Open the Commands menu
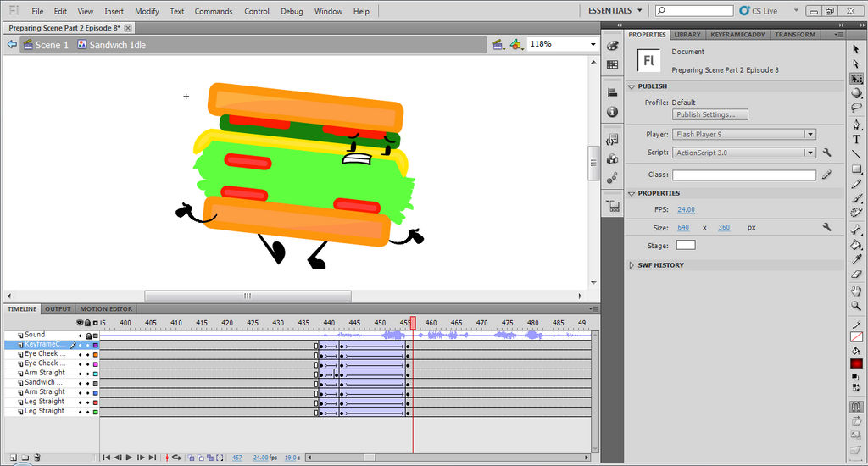Viewport: 868px width, 466px height. pos(213,11)
